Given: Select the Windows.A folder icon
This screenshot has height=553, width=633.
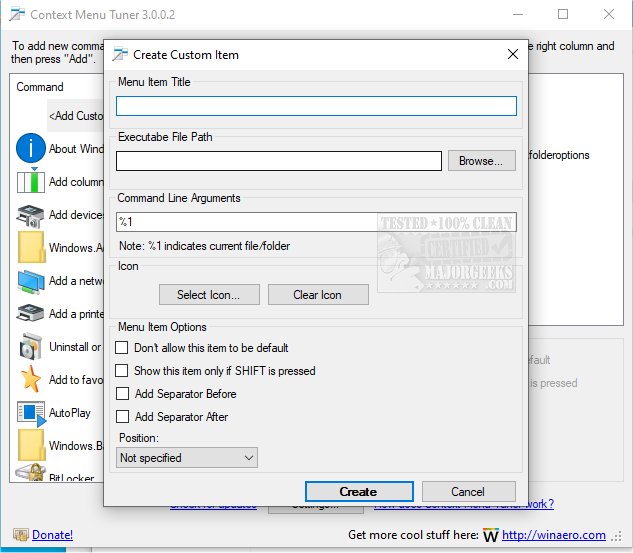Looking at the screenshot, I should click(x=31, y=247).
